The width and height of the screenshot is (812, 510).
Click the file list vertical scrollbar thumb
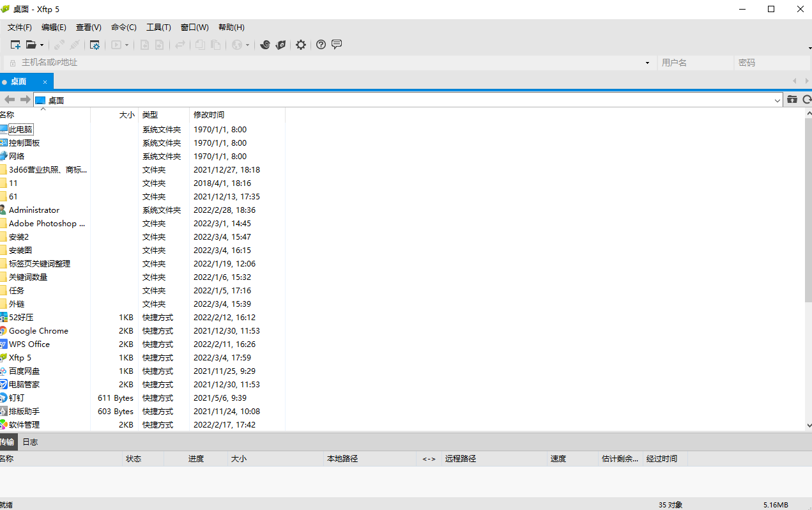(809, 209)
